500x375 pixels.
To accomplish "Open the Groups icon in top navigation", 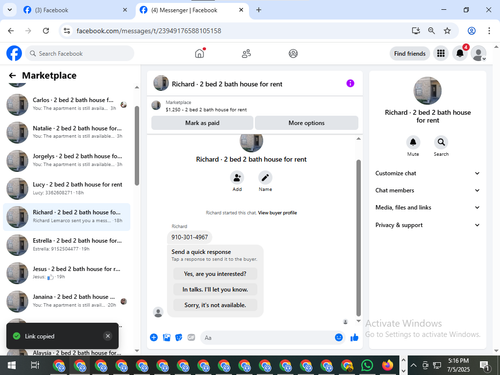I will 293,53.
